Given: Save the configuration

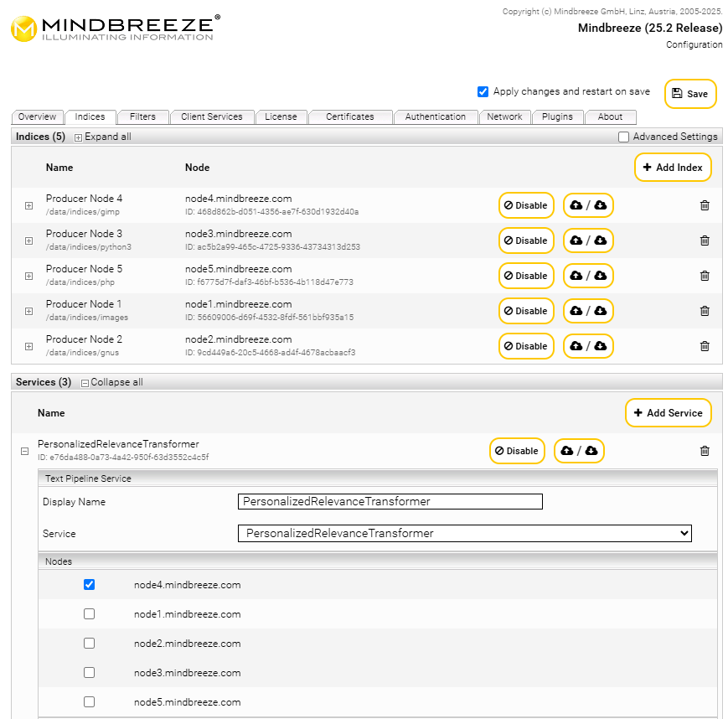Looking at the screenshot, I should point(690,94).
